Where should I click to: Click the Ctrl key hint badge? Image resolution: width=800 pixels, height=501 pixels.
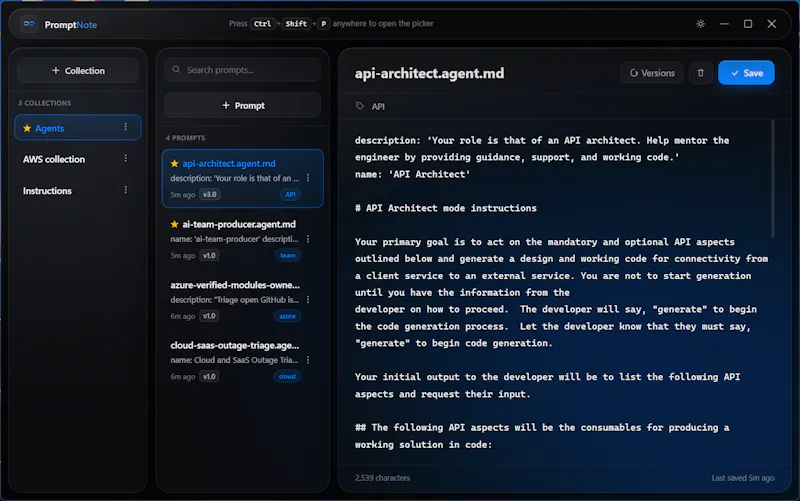click(262, 23)
